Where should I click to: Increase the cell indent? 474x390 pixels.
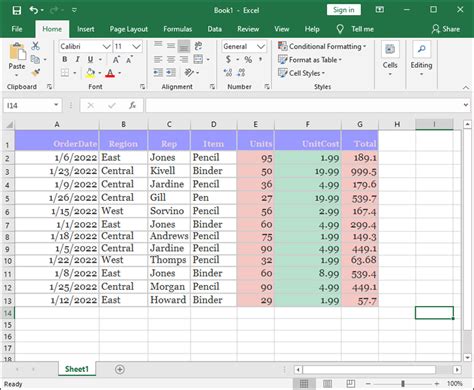[x=171, y=72]
